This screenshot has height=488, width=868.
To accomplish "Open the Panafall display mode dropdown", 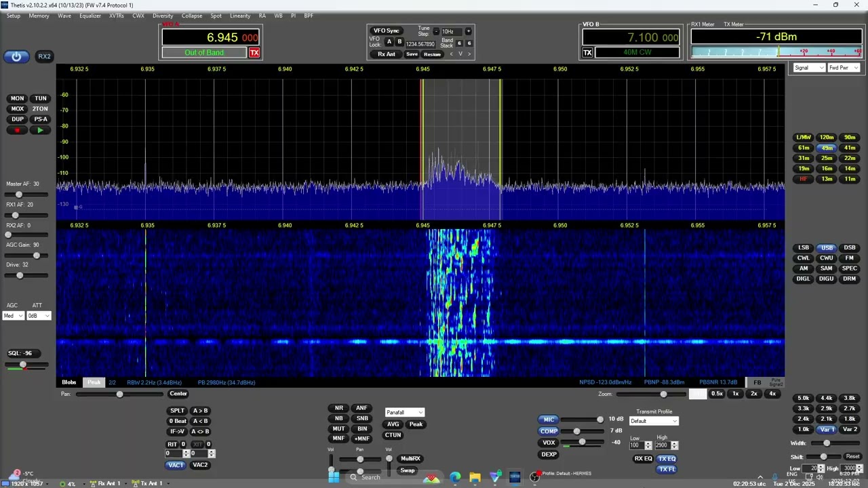I will click(x=405, y=412).
